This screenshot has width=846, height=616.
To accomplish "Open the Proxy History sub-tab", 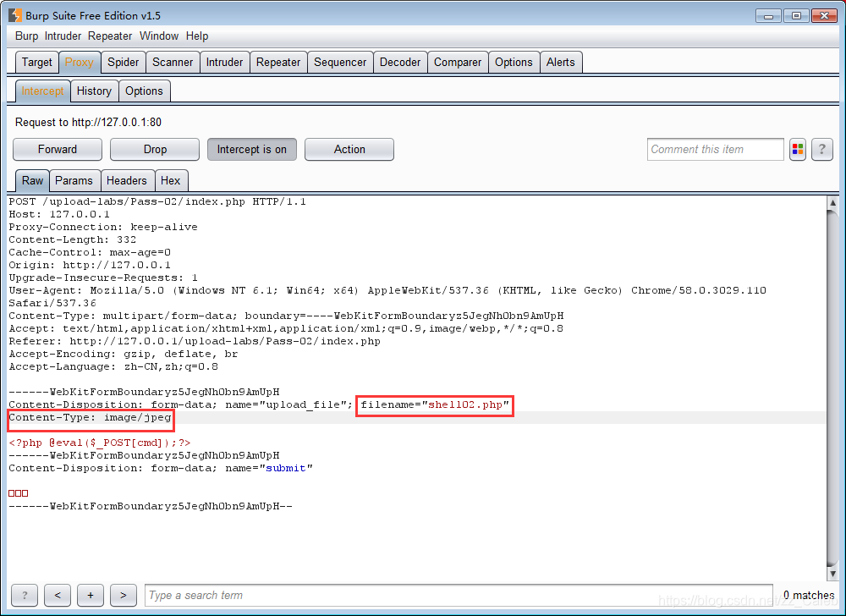I will tap(94, 91).
